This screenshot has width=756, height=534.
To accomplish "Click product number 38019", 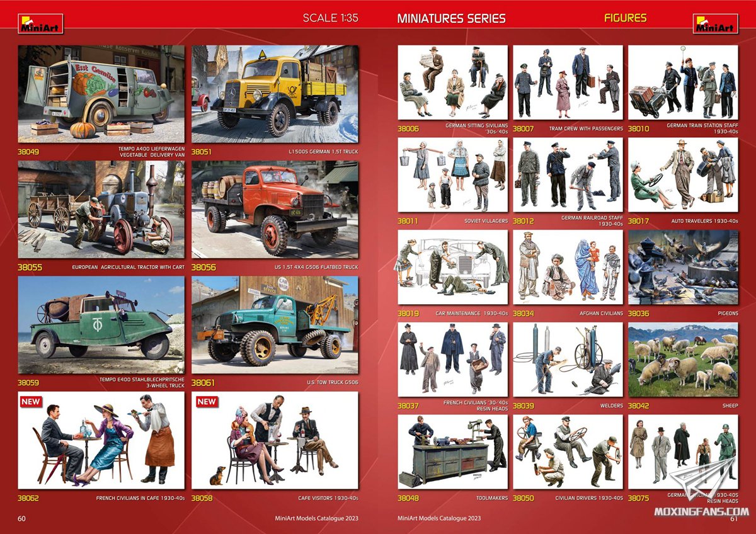I will pyautogui.click(x=408, y=313).
